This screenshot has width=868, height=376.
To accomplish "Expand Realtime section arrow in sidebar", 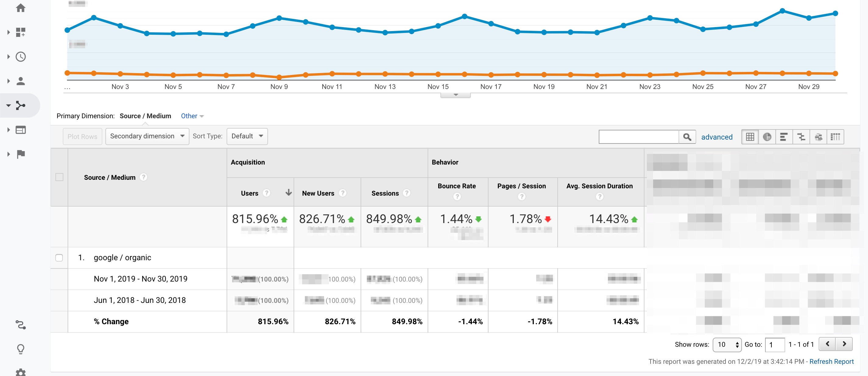I will (9, 57).
